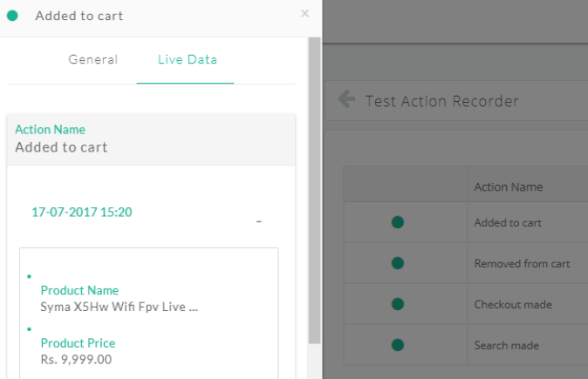588x379 pixels.
Task: Click the status dot for Removed from cart
Action: tap(398, 263)
